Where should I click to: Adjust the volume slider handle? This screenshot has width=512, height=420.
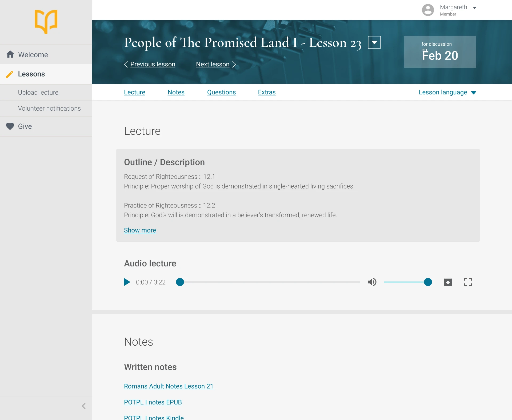pos(428,282)
